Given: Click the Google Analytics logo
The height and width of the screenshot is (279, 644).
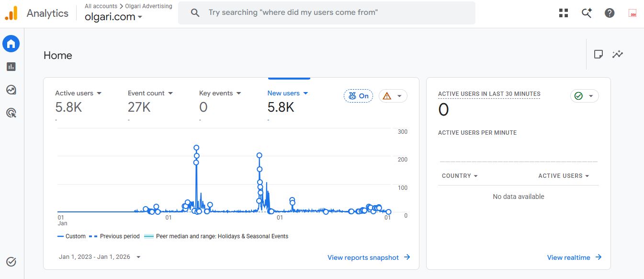Looking at the screenshot, I should (x=11, y=13).
